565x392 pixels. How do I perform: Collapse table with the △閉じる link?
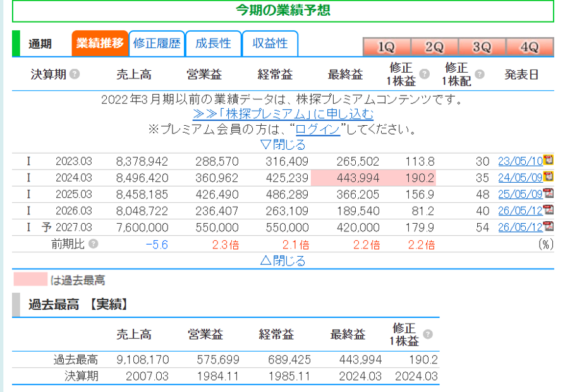coord(283,260)
